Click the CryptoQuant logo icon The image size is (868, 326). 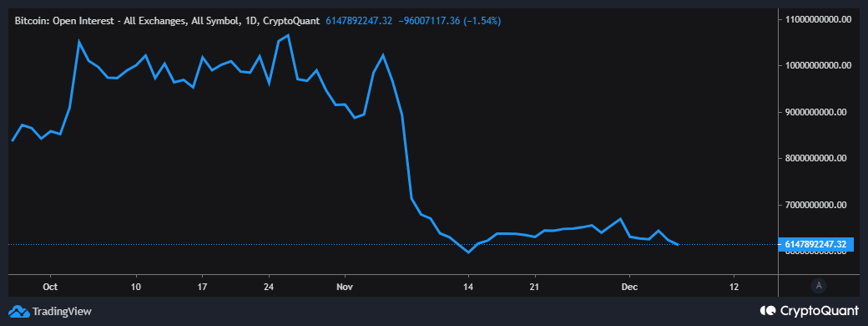point(769,310)
